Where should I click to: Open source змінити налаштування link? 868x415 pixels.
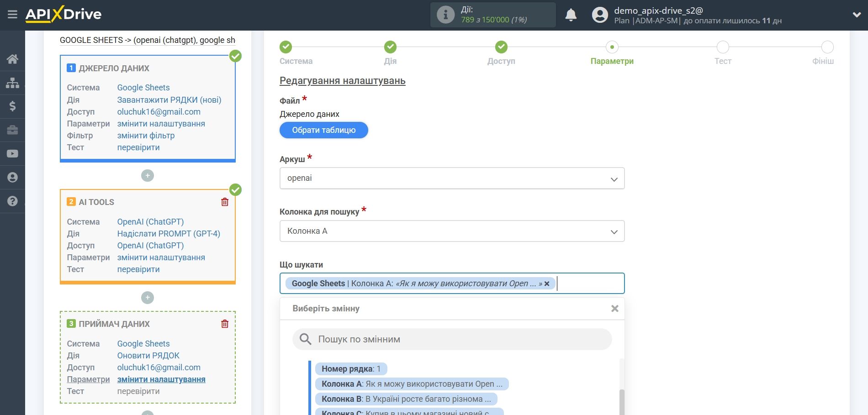(161, 124)
